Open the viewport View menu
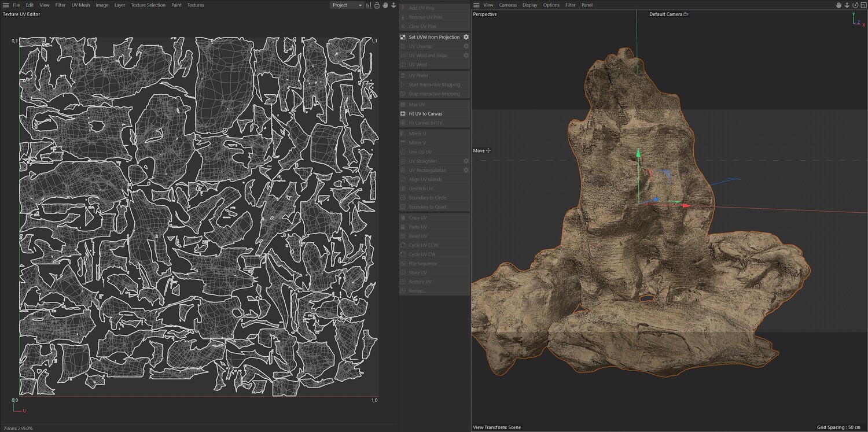The width and height of the screenshot is (868, 432). click(x=488, y=5)
